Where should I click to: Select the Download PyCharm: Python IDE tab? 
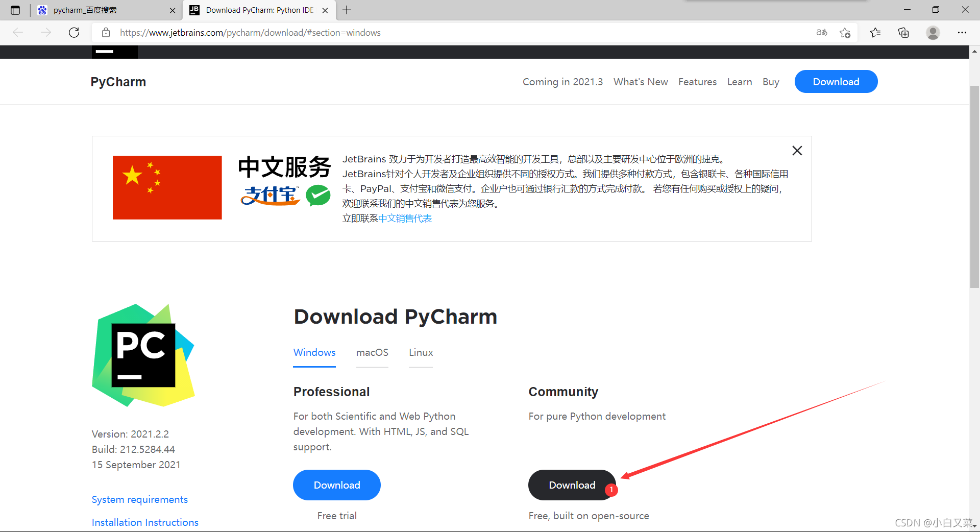(259, 10)
